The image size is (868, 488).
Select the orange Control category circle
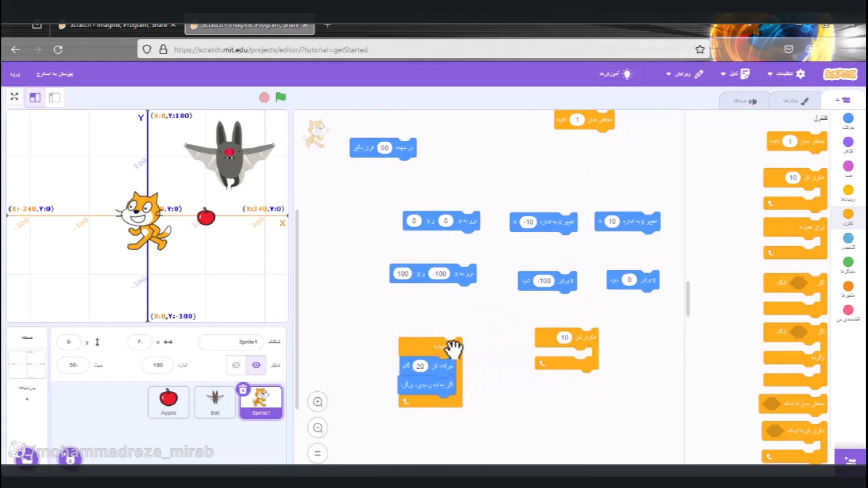tap(848, 214)
